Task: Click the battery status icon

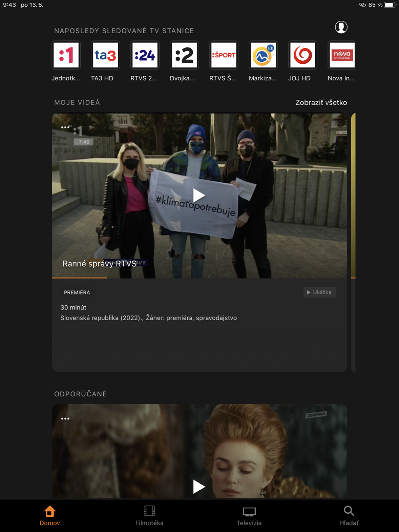Action: click(389, 5)
